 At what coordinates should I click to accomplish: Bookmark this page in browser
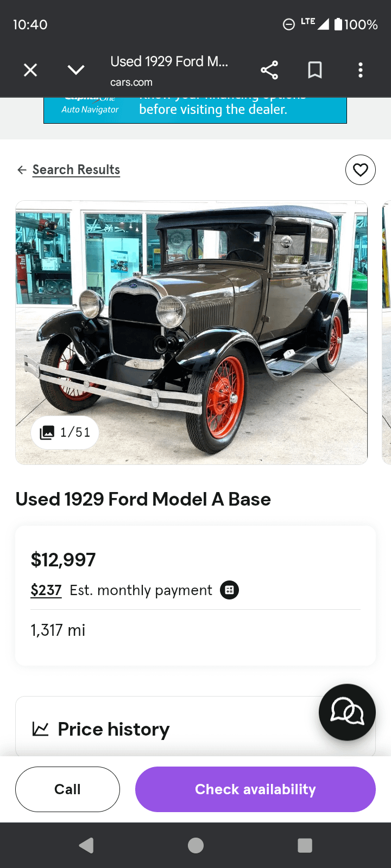tap(315, 70)
